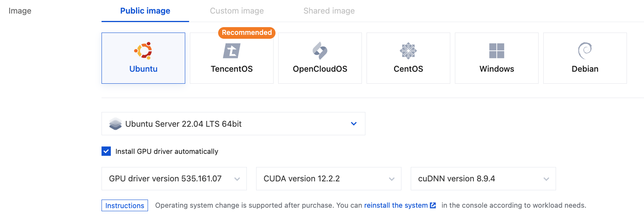Click the Public image tab
644x224 pixels.
coord(145,11)
